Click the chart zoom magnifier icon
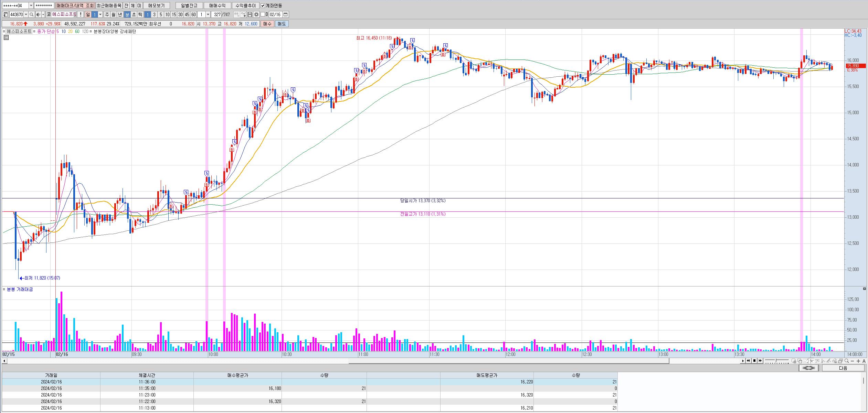 (846, 361)
